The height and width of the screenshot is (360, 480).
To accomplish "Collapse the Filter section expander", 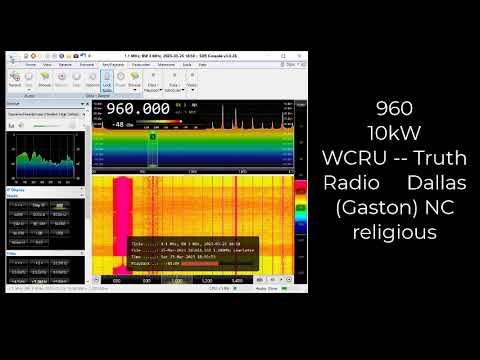I will [82, 253].
